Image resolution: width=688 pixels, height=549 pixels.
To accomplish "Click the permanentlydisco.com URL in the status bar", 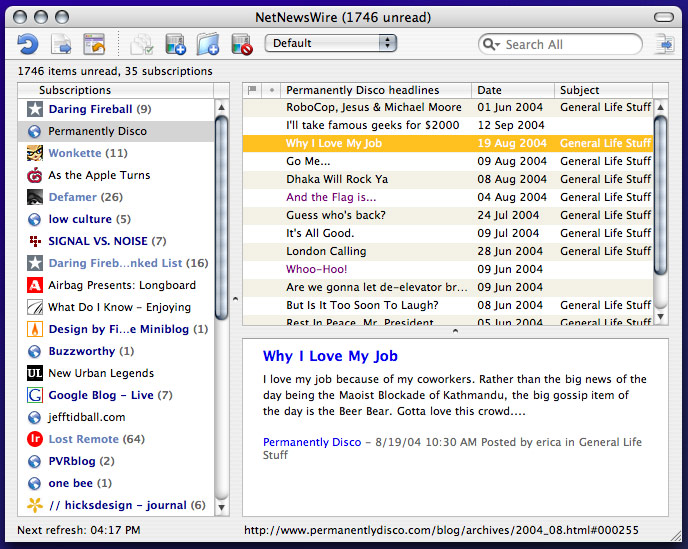I will (441, 530).
